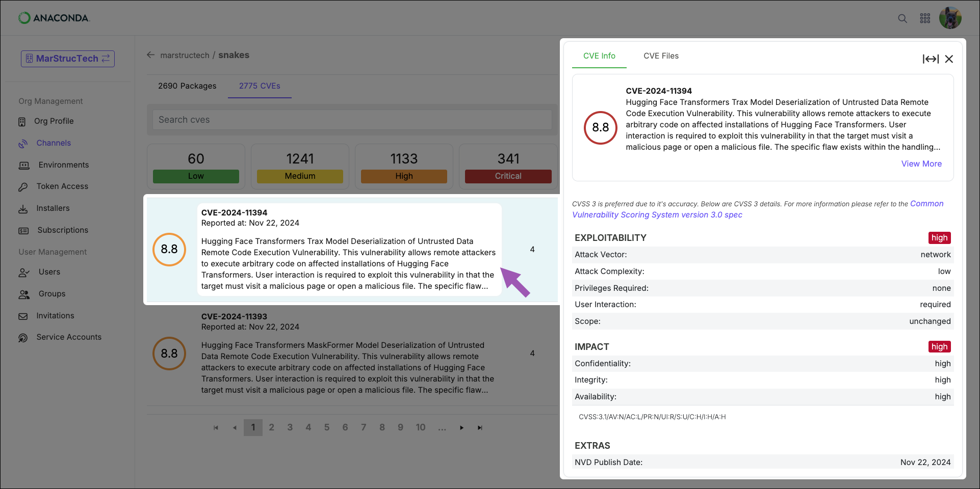This screenshot has height=489, width=980.
Task: Click the Exploitability high badge
Action: 939,238
